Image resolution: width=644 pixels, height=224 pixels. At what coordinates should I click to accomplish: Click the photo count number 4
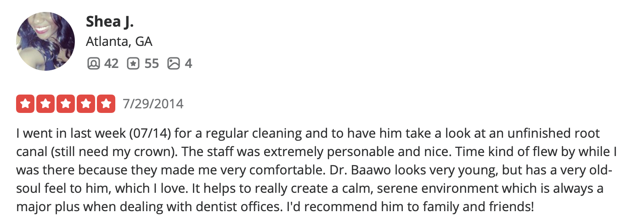coord(188,63)
